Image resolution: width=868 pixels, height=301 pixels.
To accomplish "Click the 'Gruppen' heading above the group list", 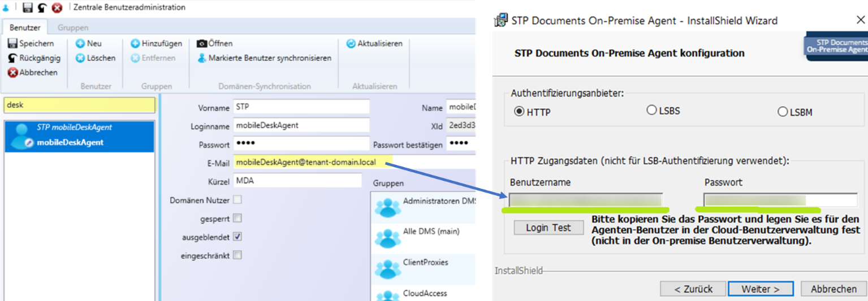I will point(388,184).
